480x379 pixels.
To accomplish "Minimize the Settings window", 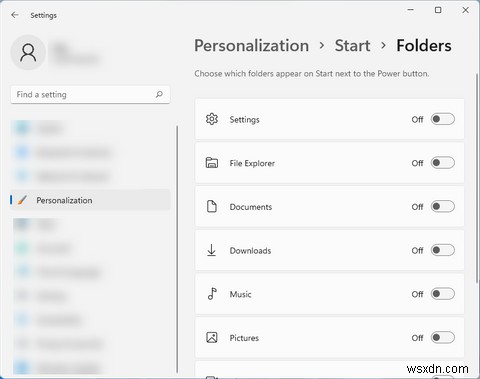I will click(x=411, y=10).
